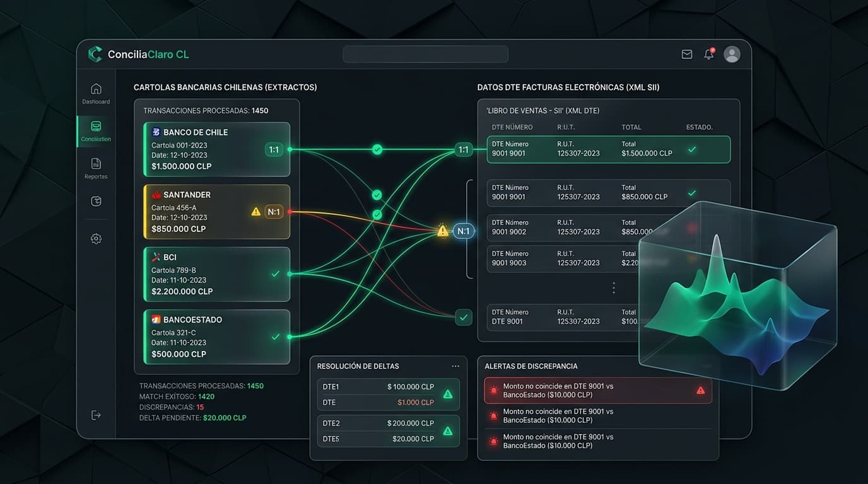This screenshot has width=868, height=484.
Task: Click alarm icon of first discrepancy alert
Action: click(x=494, y=391)
